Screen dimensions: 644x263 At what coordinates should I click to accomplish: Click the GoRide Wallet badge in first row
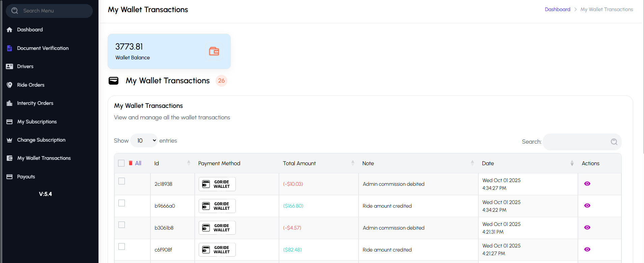coord(217,184)
